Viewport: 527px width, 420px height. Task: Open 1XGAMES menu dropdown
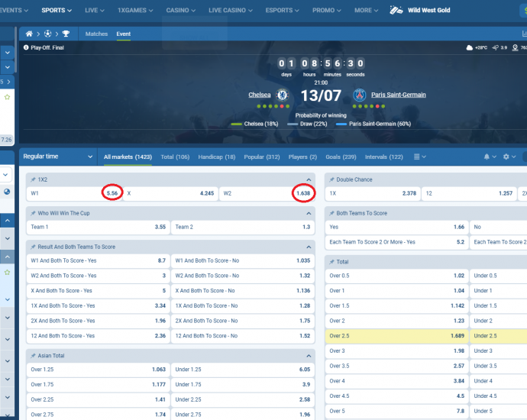(135, 11)
